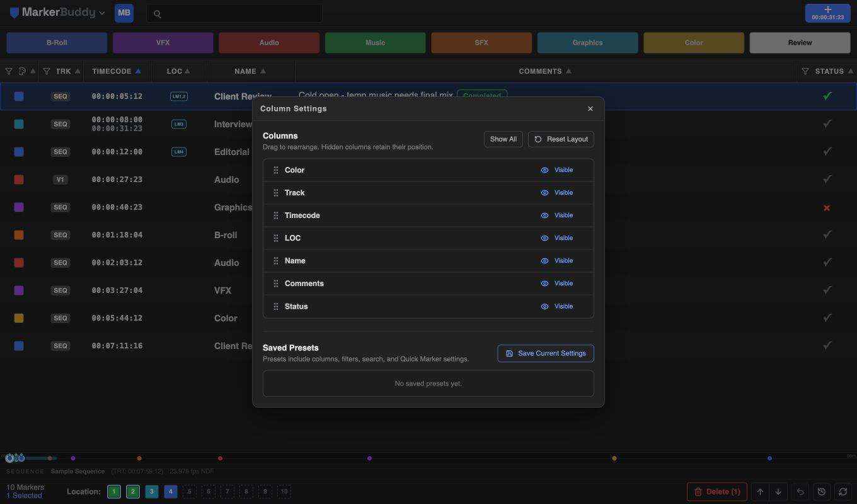The width and height of the screenshot is (857, 504).
Task: Click the MB avatar badge
Action: point(124,13)
